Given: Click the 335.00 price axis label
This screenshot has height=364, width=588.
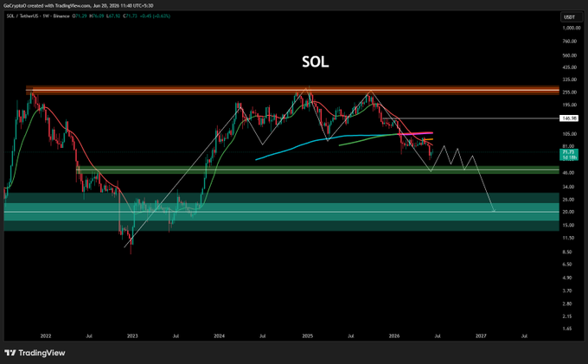Looking at the screenshot, I should click(x=570, y=80).
